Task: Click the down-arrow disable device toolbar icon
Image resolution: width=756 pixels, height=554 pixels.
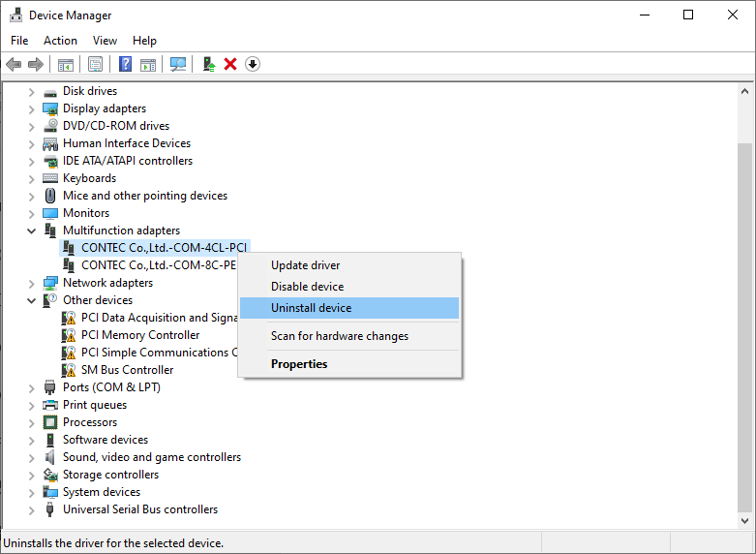Action: [x=253, y=64]
